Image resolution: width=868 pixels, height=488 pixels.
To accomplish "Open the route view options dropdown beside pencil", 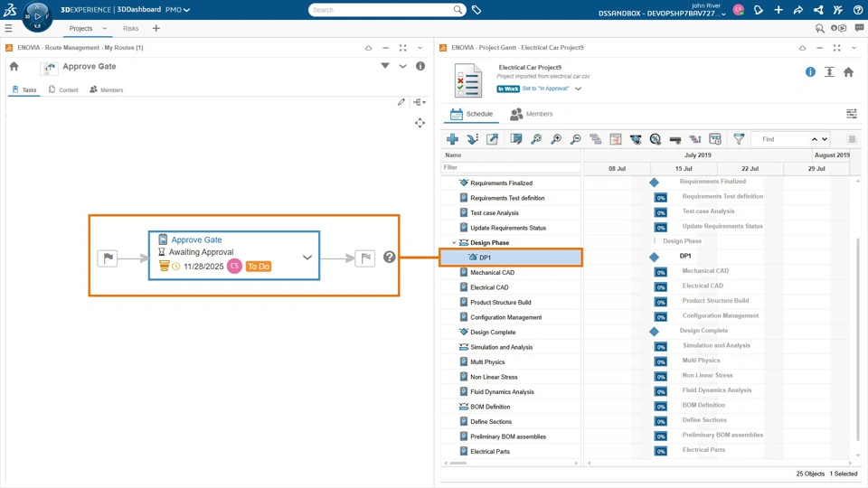I will click(x=420, y=102).
